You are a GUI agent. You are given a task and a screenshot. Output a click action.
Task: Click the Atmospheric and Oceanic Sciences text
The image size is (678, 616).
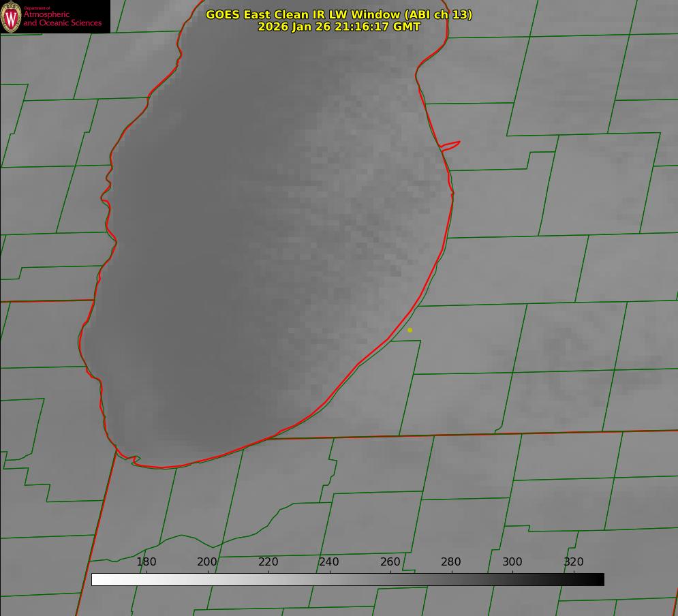coord(63,19)
